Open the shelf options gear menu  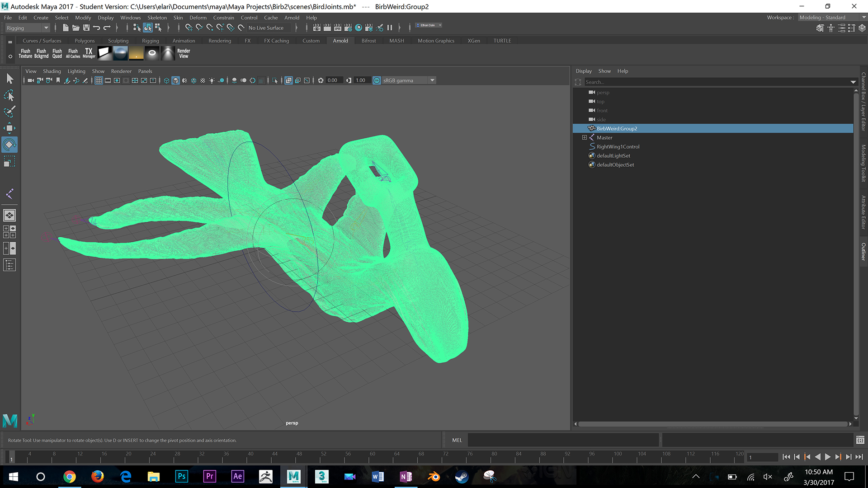click(10, 56)
